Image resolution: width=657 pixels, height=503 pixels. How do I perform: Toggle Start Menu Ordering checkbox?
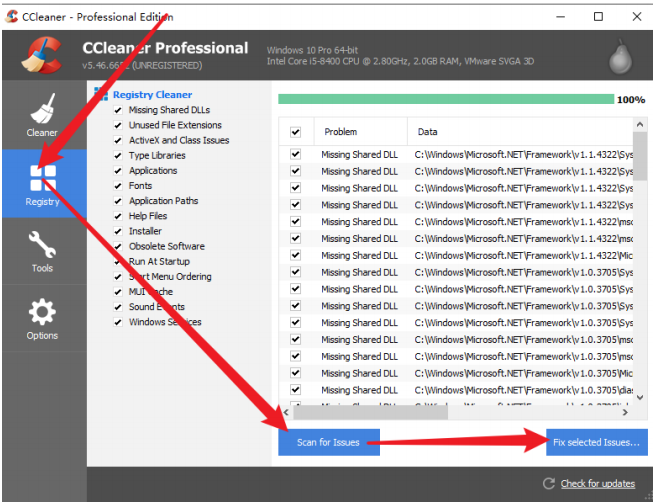click(x=118, y=277)
